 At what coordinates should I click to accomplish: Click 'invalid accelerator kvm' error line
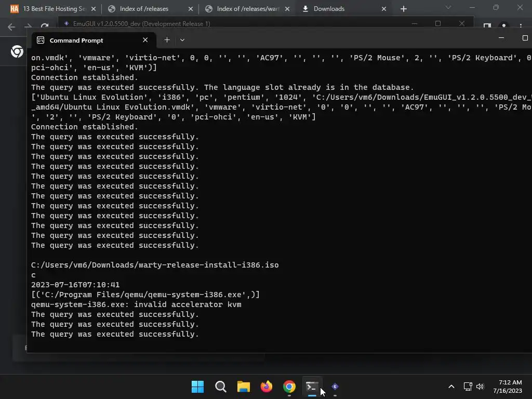click(x=137, y=304)
